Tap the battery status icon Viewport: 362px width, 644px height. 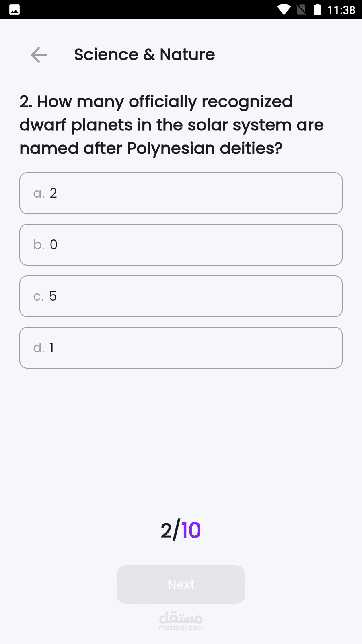(317, 10)
